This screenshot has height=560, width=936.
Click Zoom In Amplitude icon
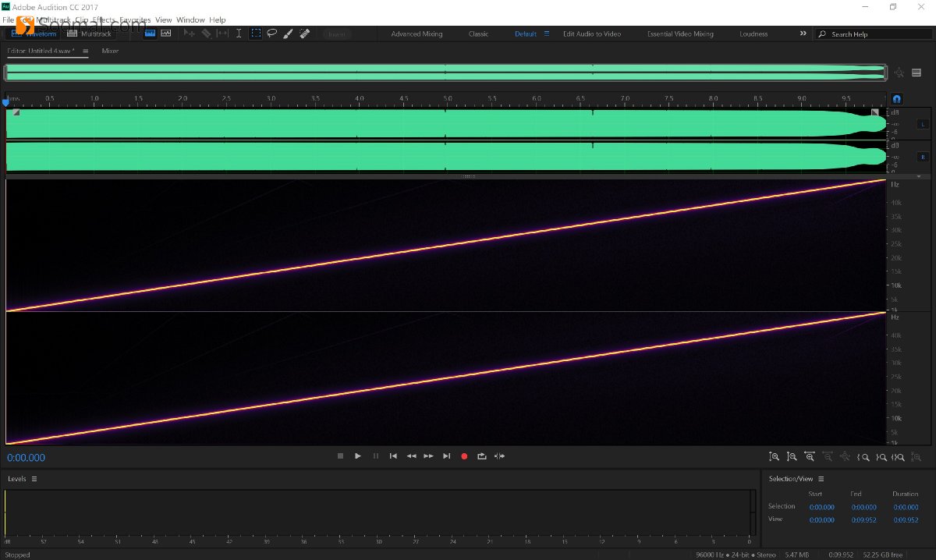(774, 457)
